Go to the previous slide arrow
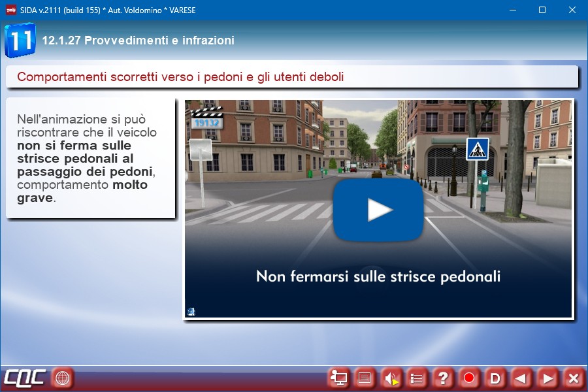The height and width of the screenshot is (392, 588). (521, 378)
